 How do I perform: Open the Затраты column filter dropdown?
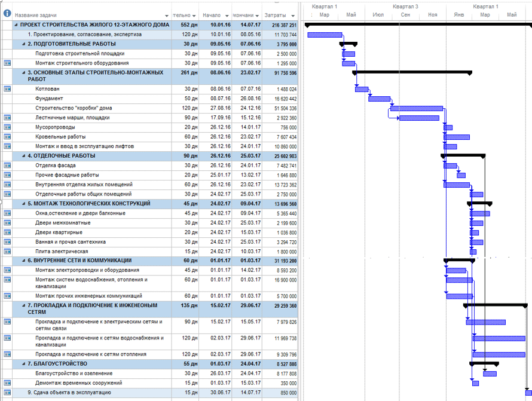293,16
